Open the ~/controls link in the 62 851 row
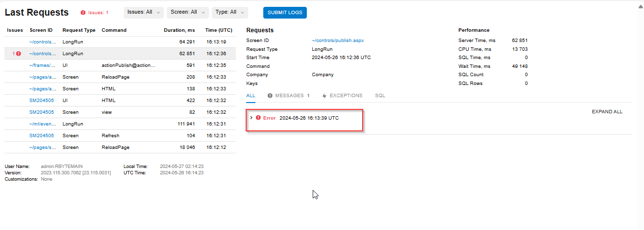This screenshot has width=644, height=230. [x=43, y=54]
